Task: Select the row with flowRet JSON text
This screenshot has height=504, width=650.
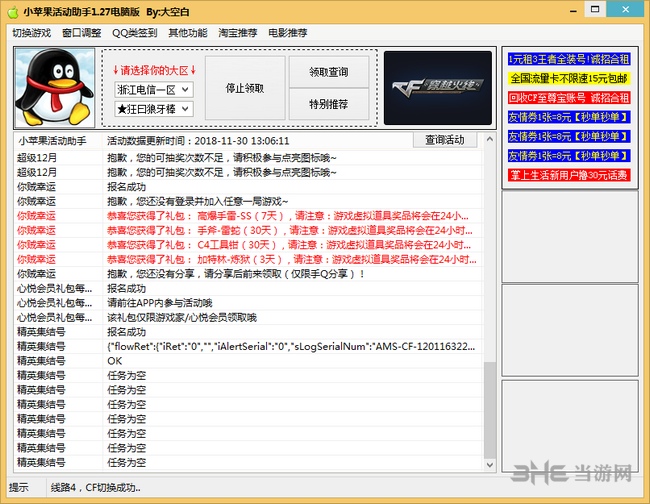Action: pos(248,346)
